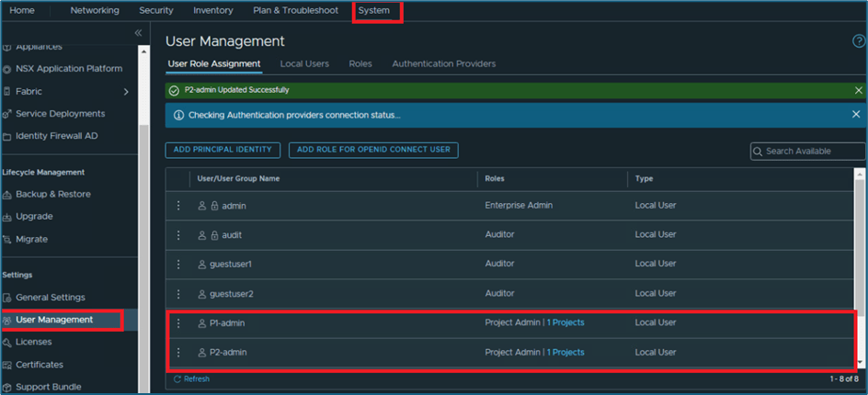Open three-dot menu for guestuser1 row
The image size is (868, 395).
[x=179, y=265]
